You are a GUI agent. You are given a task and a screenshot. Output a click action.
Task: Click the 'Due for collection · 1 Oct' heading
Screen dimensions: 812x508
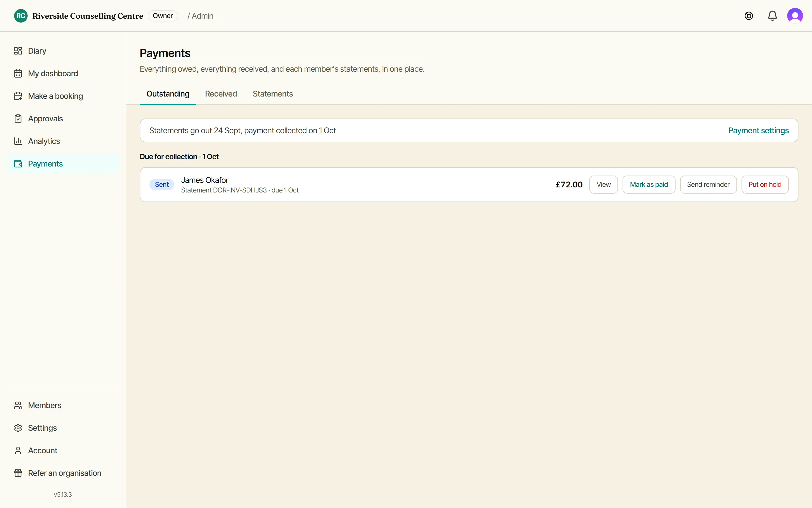[179, 157]
